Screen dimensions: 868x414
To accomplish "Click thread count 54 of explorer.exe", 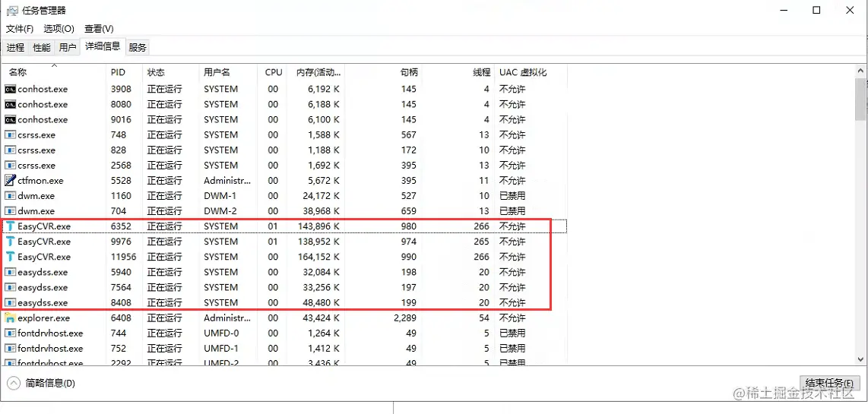I will pyautogui.click(x=484, y=318).
